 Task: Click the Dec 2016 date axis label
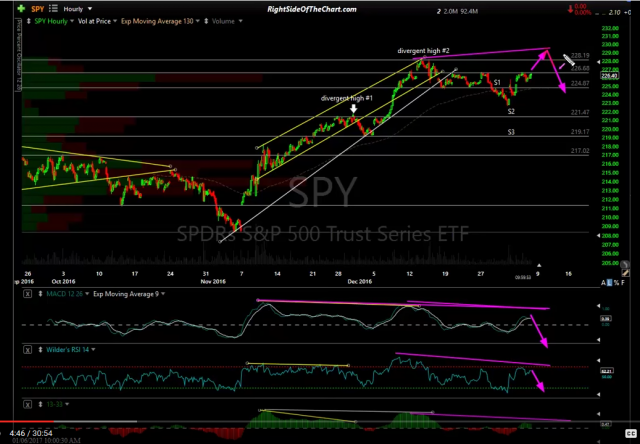(x=360, y=282)
